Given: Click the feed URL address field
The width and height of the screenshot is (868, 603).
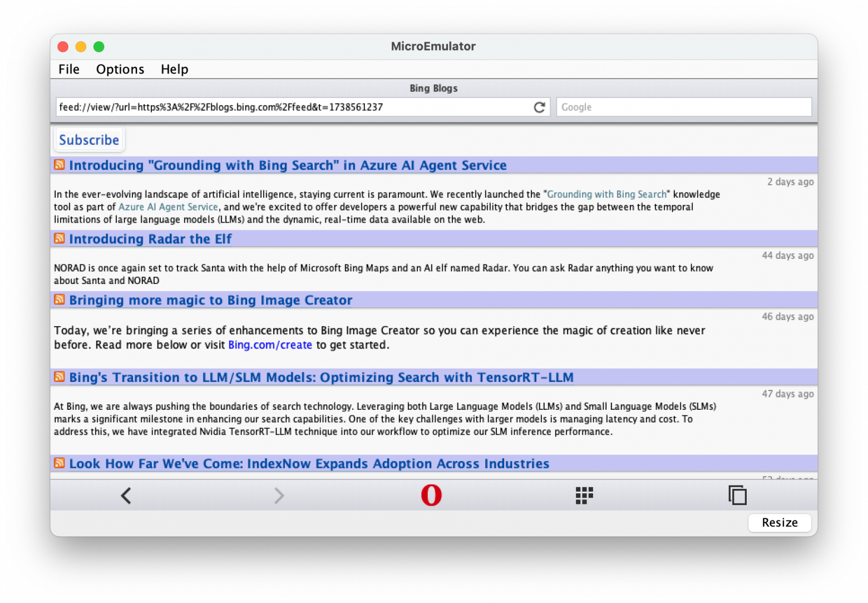Looking at the screenshot, I should point(303,107).
